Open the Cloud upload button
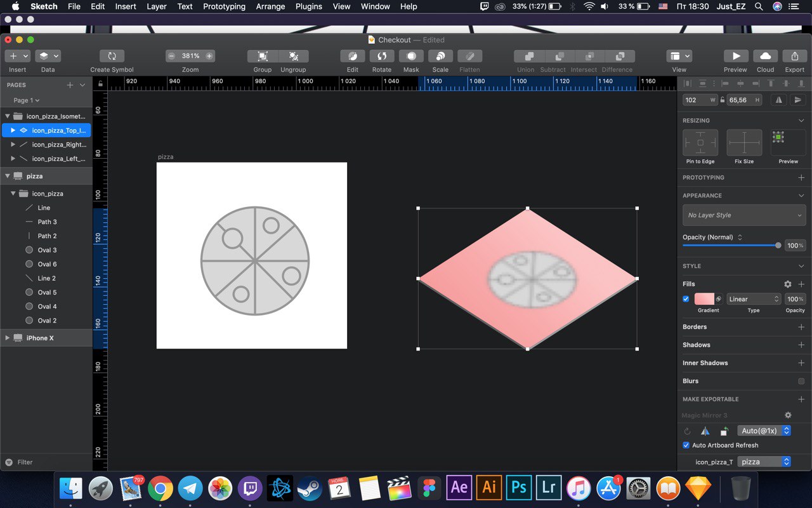 [766, 56]
